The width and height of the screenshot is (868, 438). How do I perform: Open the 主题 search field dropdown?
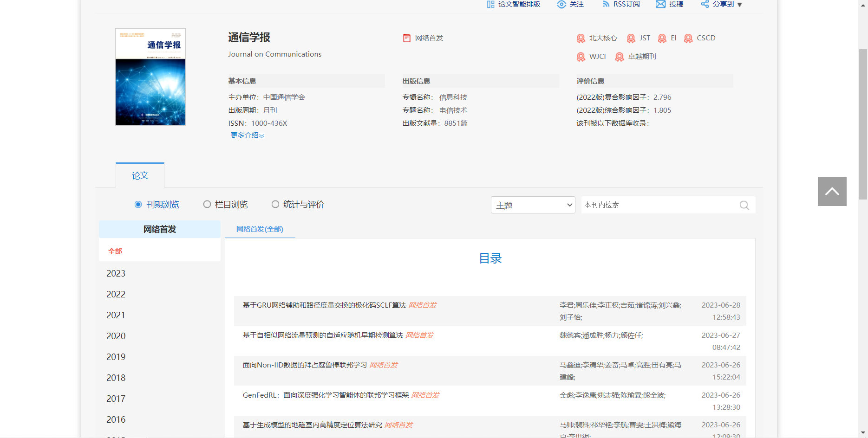[x=533, y=205]
